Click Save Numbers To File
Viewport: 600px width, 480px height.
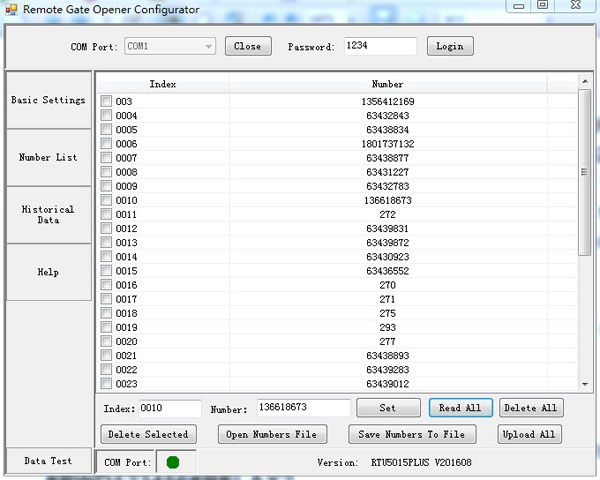click(412, 434)
